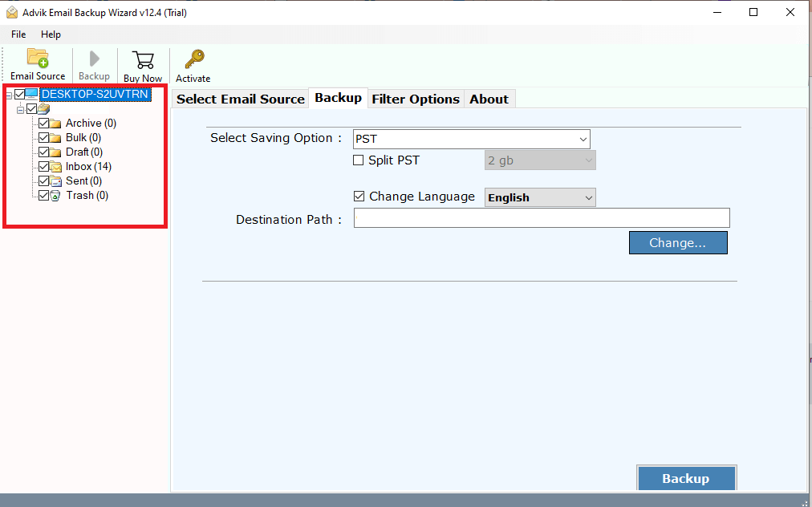Toggle the mailbox account checkbox
Viewport: 812px width, 507px height.
(x=31, y=109)
